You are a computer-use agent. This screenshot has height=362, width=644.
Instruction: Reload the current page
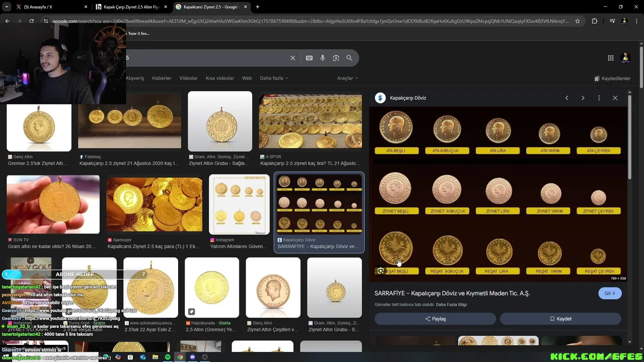point(31,21)
